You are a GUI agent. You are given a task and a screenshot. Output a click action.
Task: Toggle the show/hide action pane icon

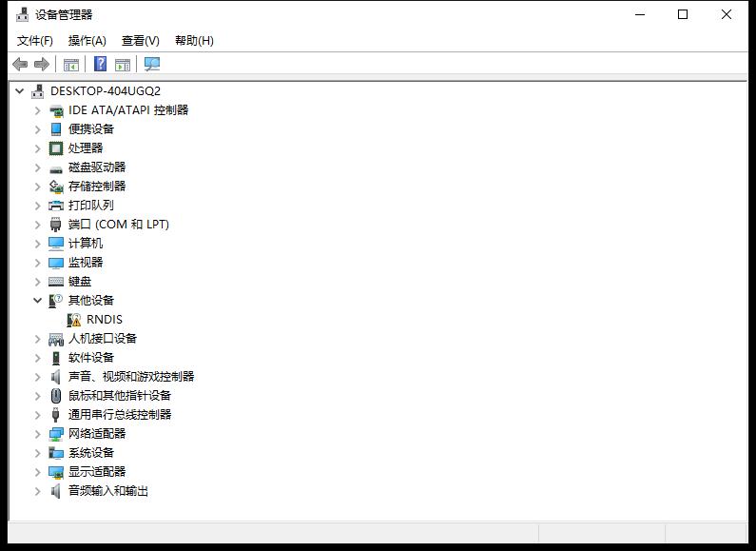(123, 64)
